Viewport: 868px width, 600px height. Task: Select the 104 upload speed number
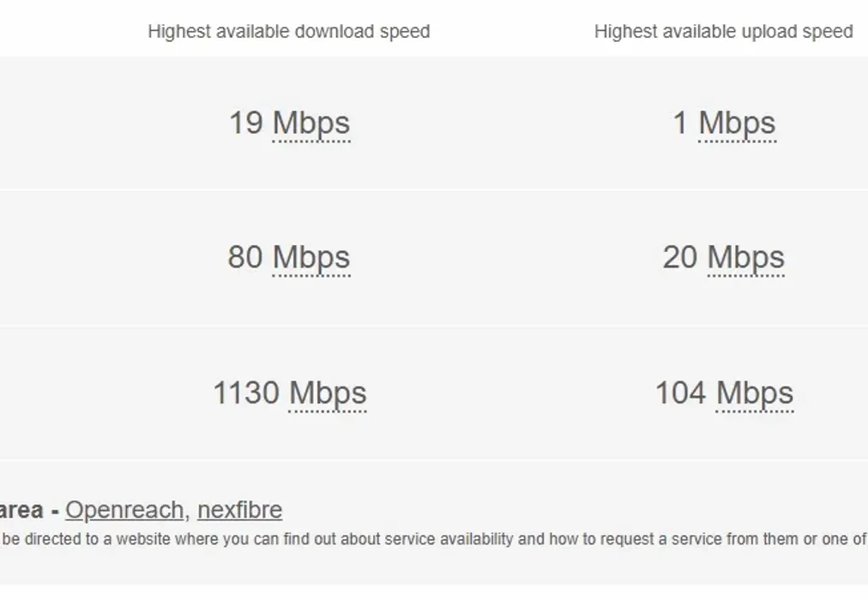tap(680, 393)
